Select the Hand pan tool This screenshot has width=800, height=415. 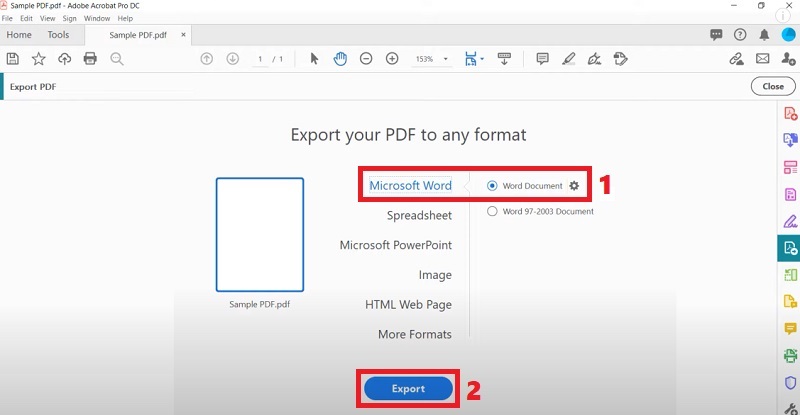pos(340,59)
